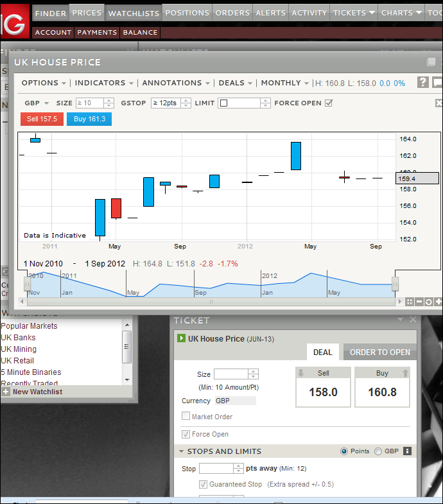
Task: Click the red Sell 157.5 button
Action: pyautogui.click(x=42, y=119)
